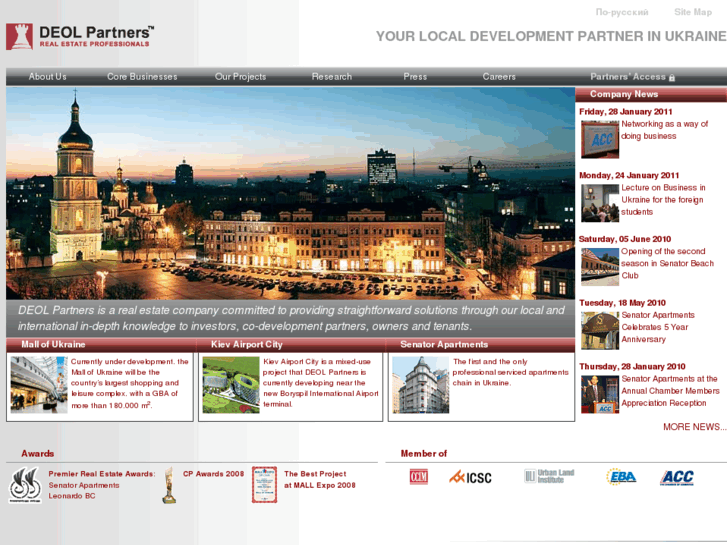This screenshot has width=727, height=545.
Task: Open Senator Apartments Celebrates 5 Year Anniversary
Action: coord(658,327)
